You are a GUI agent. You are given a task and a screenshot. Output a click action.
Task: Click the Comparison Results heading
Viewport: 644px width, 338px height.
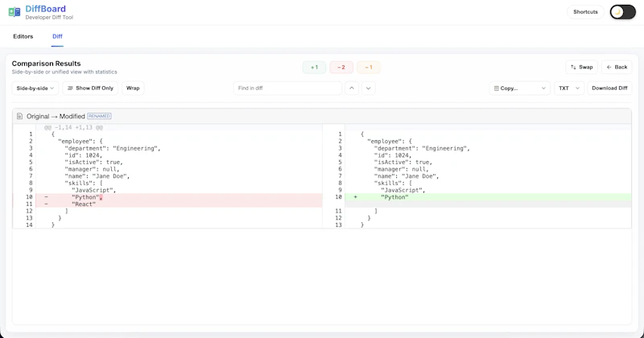pos(46,64)
